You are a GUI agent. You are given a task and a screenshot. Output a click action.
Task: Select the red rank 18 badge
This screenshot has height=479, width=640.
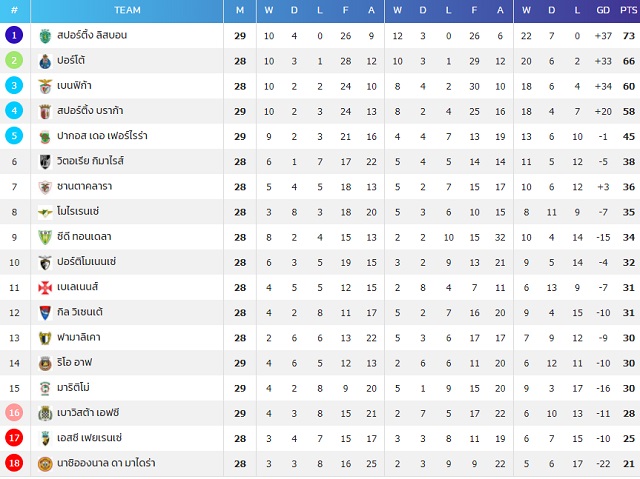tap(14, 463)
